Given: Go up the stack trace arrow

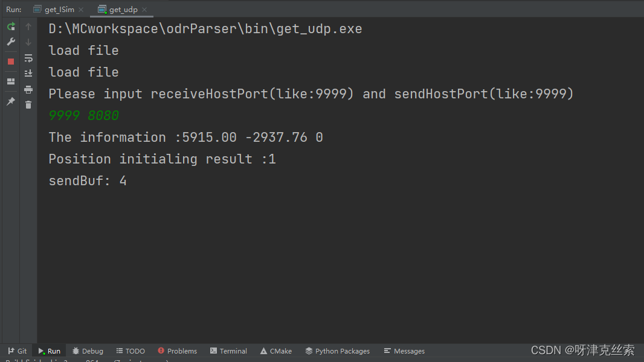Looking at the screenshot, I should tap(28, 27).
